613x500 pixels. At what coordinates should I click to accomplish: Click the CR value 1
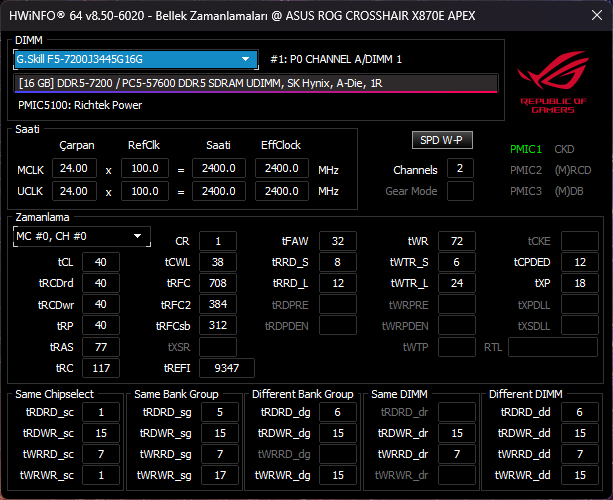click(x=218, y=241)
